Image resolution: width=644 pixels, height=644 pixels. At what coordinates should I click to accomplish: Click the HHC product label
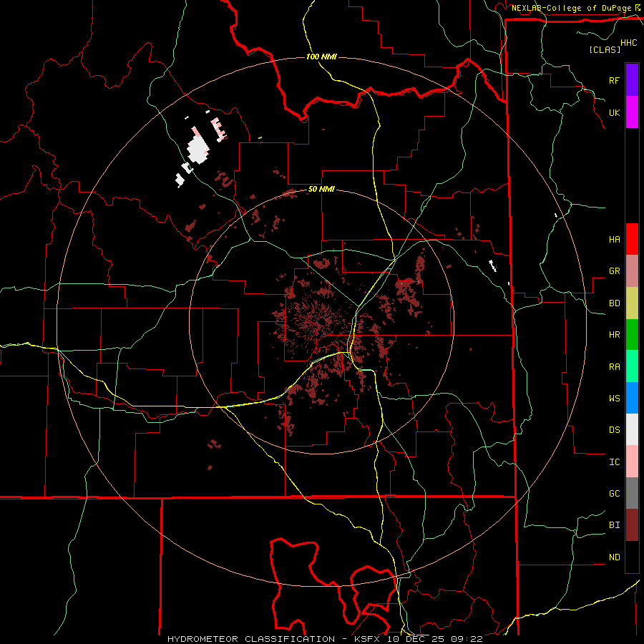click(x=628, y=43)
